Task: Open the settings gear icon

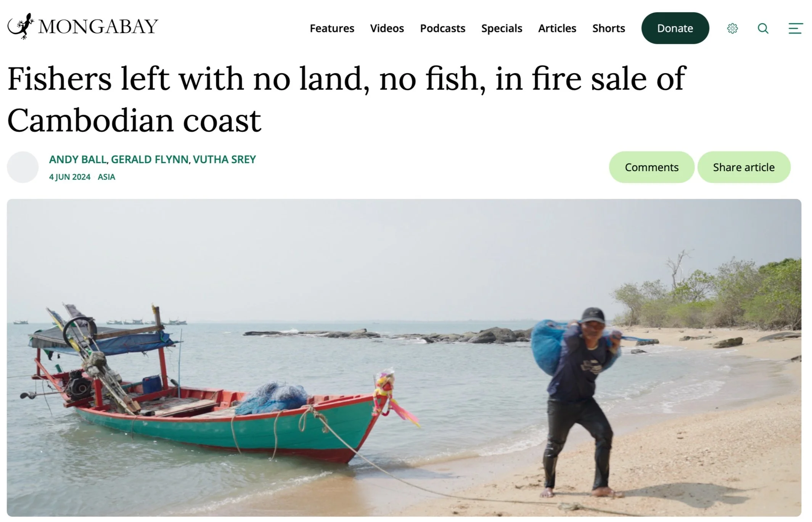Action: 732,28
